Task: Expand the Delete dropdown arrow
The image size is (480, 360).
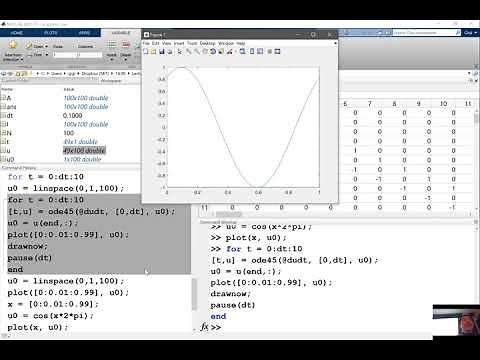Action: 126,60
